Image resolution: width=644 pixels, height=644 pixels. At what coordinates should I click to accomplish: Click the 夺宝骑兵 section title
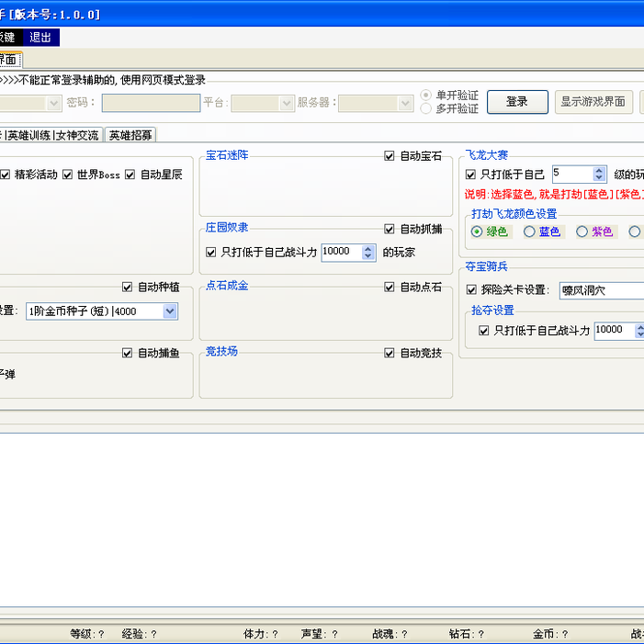487,266
